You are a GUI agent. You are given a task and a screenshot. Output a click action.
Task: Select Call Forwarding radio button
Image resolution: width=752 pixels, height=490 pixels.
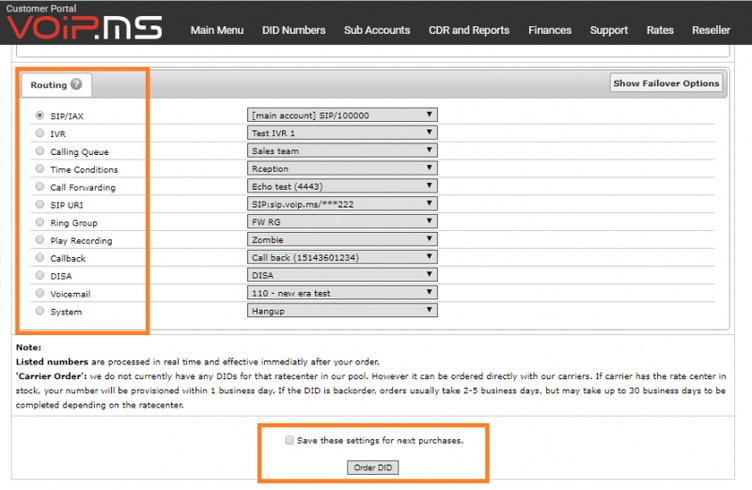click(x=40, y=187)
